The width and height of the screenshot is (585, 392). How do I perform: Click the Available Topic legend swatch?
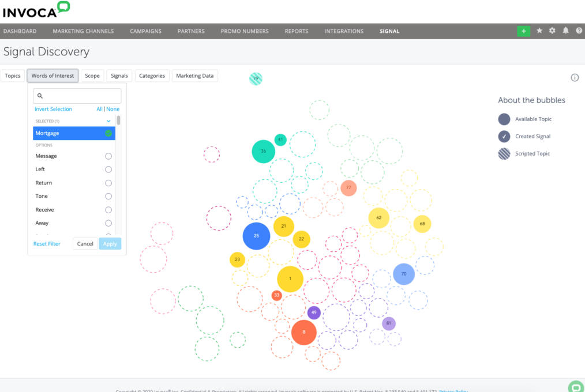[x=504, y=119]
